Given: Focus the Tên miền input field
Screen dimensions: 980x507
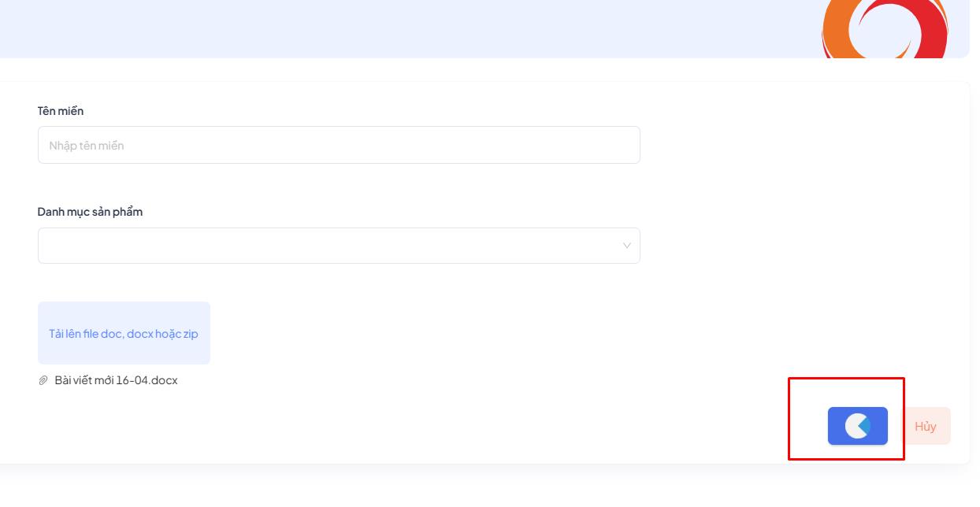Looking at the screenshot, I should [339, 145].
